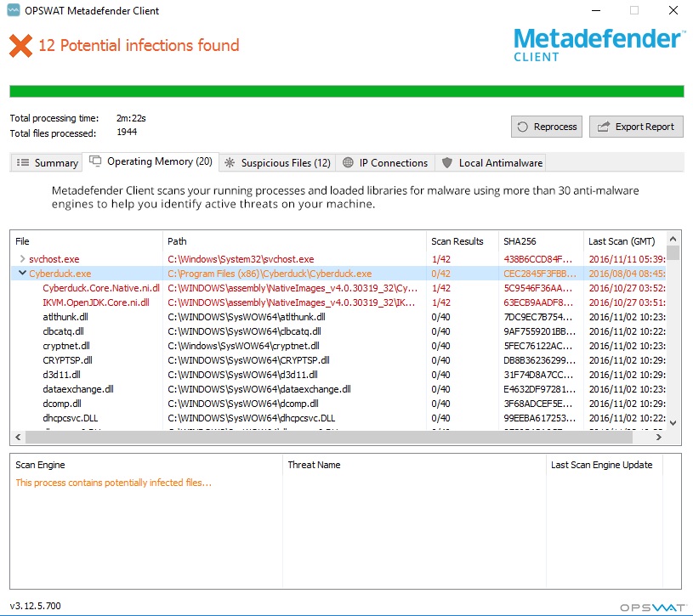Close the Metadefender Client window
Image resolution: width=693 pixels, height=616 pixels.
point(673,10)
